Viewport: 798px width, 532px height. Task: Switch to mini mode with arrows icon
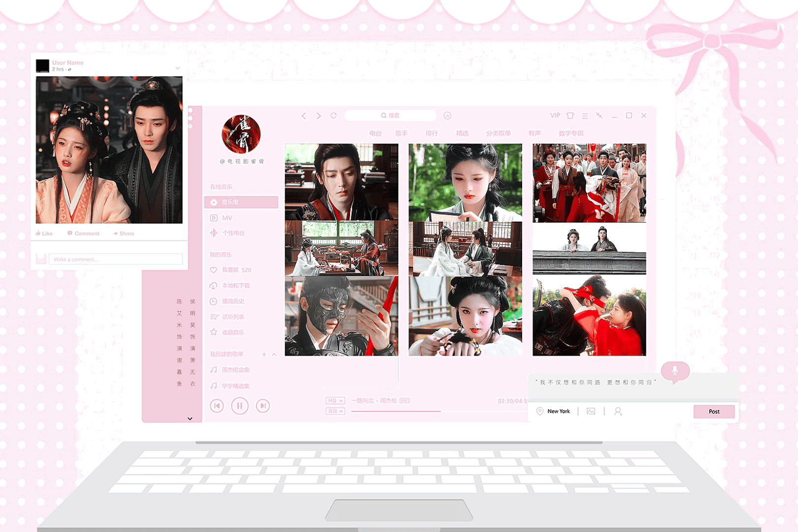(599, 115)
